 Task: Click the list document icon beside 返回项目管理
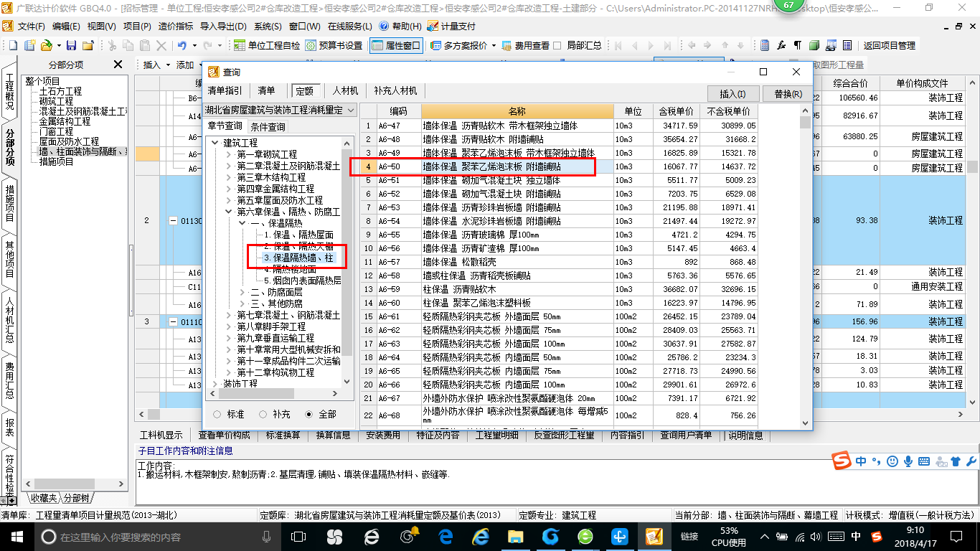tap(847, 45)
